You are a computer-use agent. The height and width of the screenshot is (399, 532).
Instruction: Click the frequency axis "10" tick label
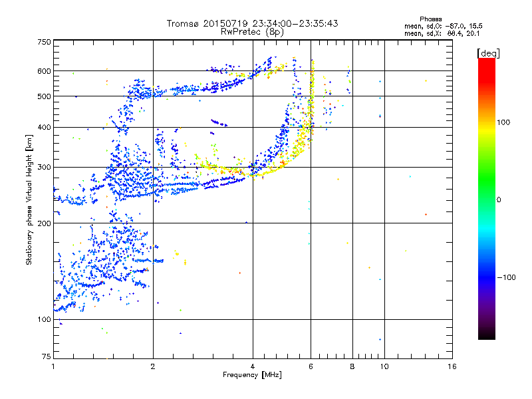tap(384, 366)
